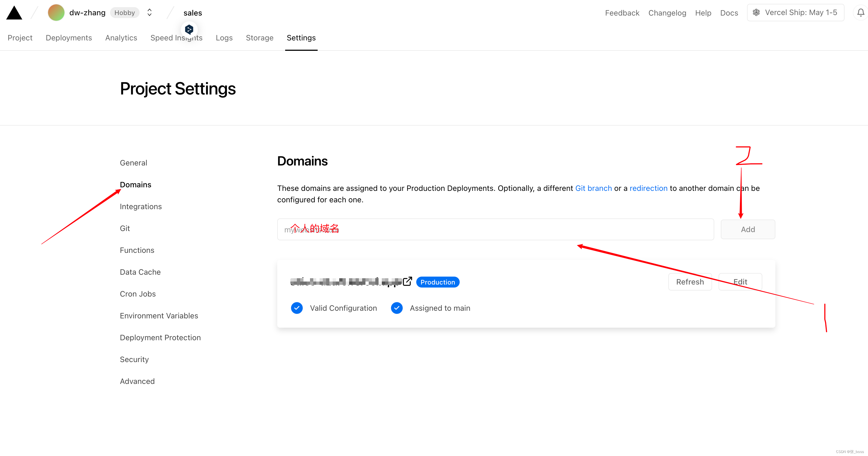Open the notifications bell
The image size is (868, 456).
(860, 13)
